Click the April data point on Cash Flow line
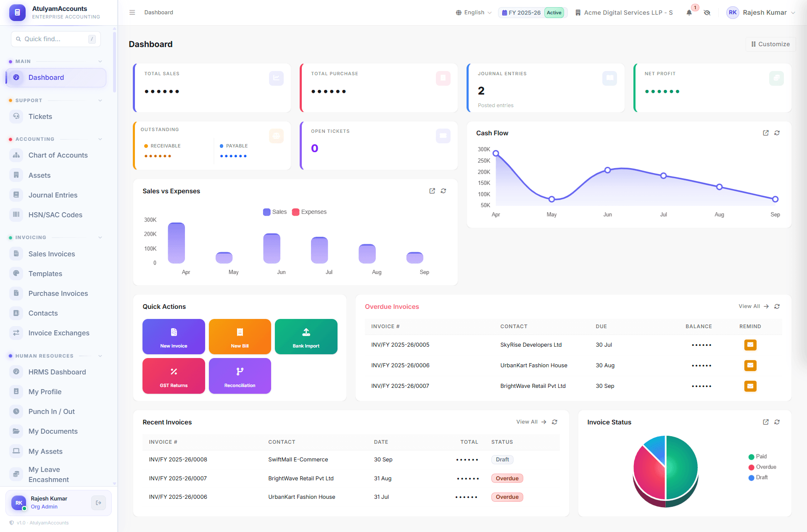 click(496, 153)
